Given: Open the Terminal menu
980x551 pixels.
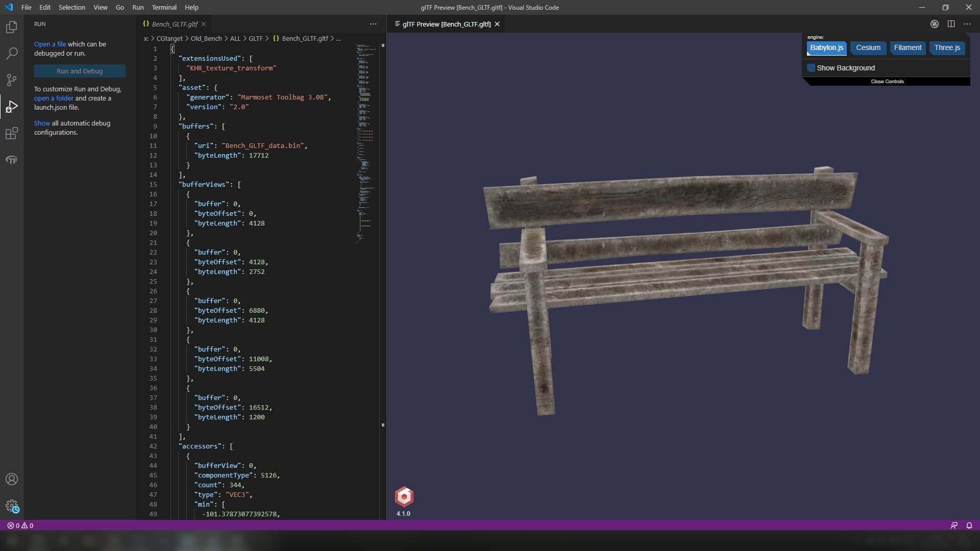Looking at the screenshot, I should click(x=164, y=7).
